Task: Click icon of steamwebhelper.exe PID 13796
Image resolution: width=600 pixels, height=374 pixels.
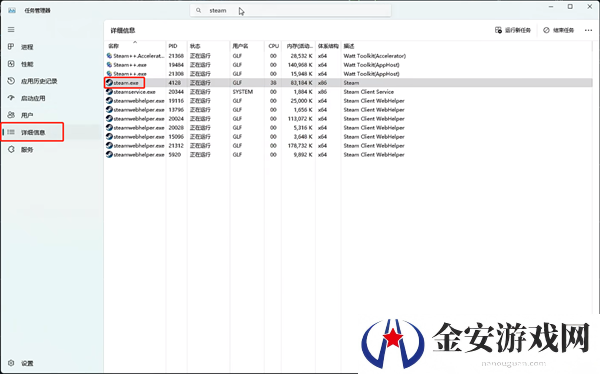Action: tap(109, 109)
